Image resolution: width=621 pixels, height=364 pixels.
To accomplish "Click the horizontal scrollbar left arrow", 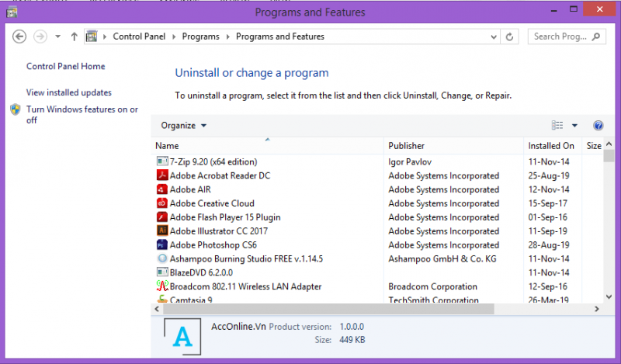I will 157,309.
